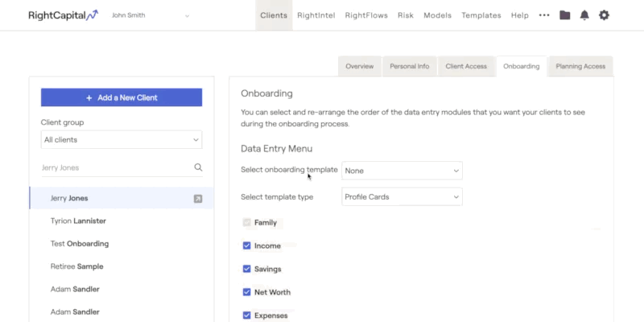Switch to the Client Access tab
This screenshot has height=322, width=644.
click(466, 66)
